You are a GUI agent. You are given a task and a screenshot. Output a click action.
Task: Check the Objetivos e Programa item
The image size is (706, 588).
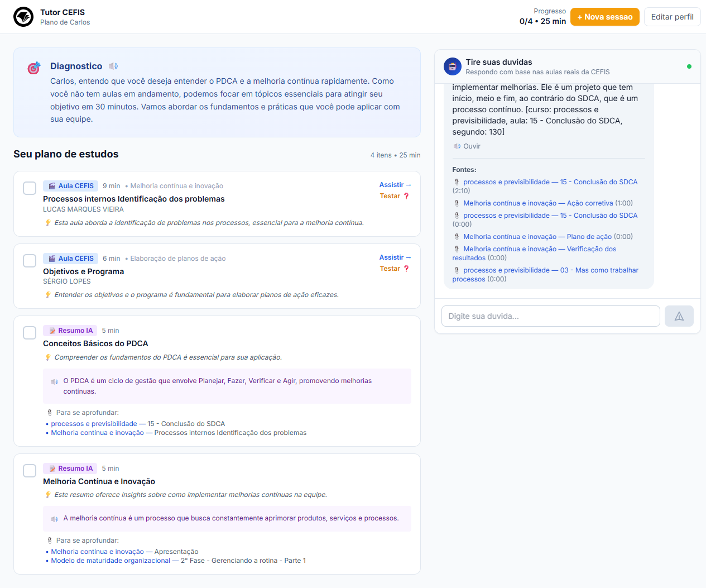coord(30,261)
